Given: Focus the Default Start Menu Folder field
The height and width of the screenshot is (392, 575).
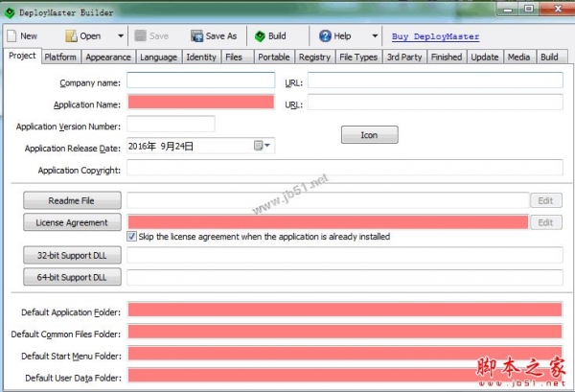Looking at the screenshot, I should click(x=345, y=354).
